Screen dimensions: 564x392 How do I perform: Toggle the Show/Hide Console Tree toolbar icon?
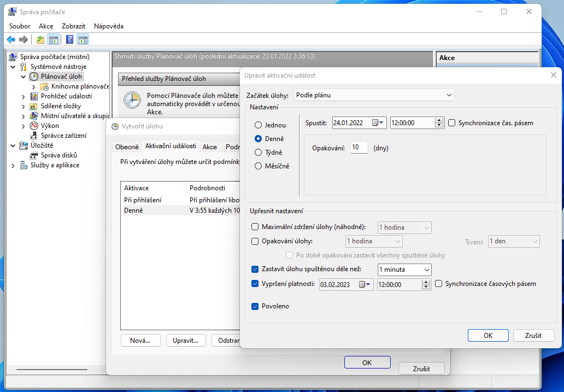[x=54, y=39]
